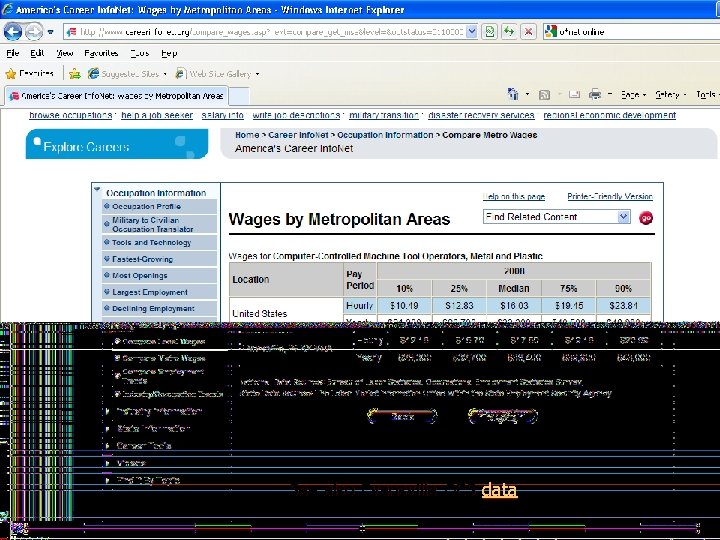Click the orange 'data' link at bottom
This screenshot has width=720, height=540.
click(x=499, y=490)
